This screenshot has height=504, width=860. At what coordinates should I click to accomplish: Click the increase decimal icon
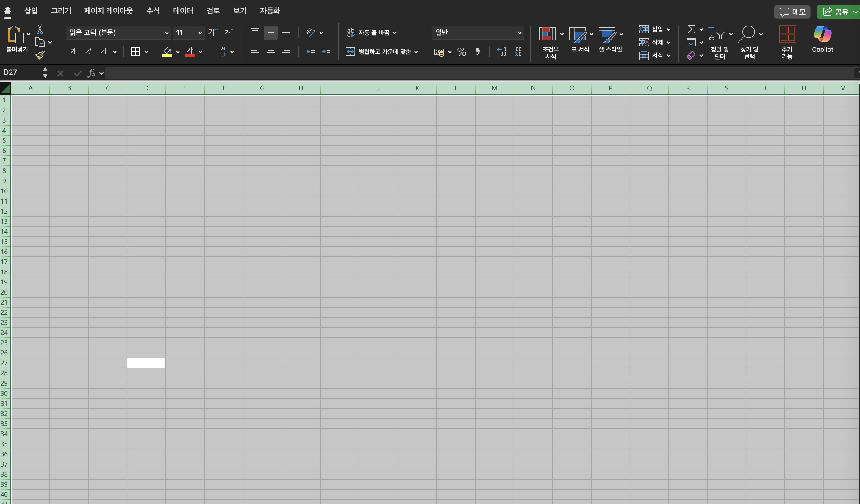pos(501,52)
